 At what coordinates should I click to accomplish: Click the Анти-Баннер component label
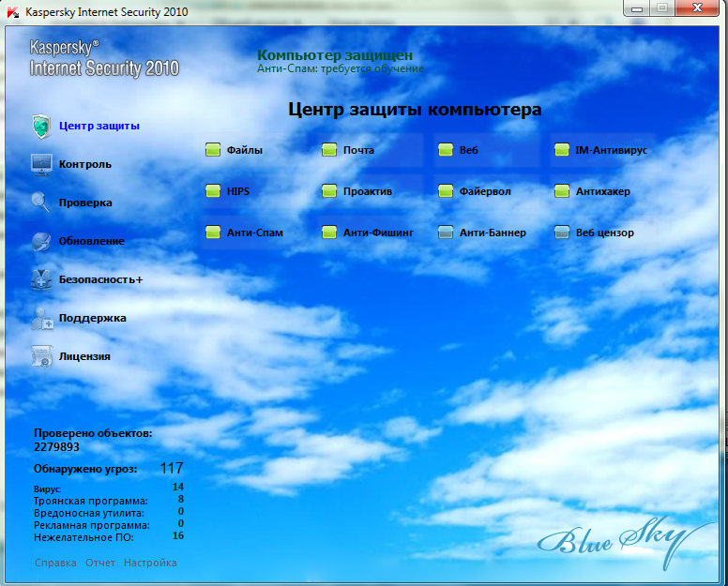pos(493,233)
